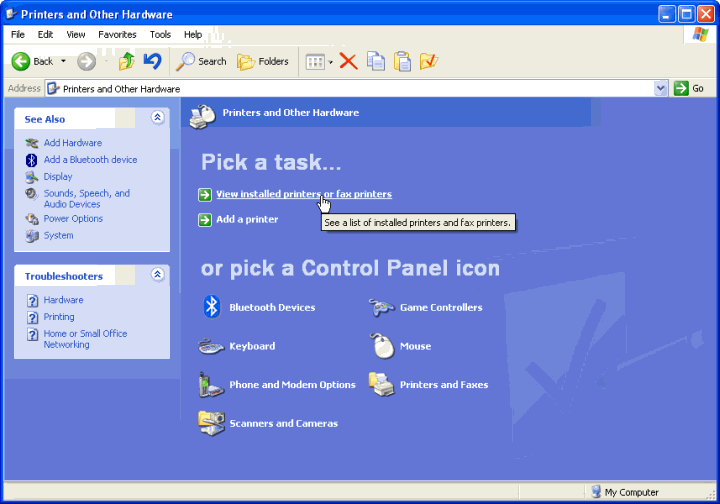720x504 pixels.
Task: Click the red Delete X icon
Action: tap(349, 61)
